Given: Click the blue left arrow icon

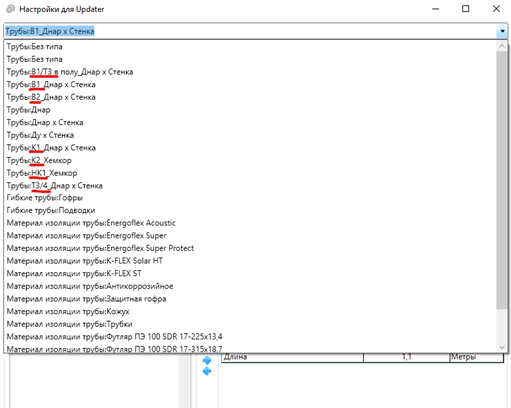Looking at the screenshot, I should click(x=207, y=371).
